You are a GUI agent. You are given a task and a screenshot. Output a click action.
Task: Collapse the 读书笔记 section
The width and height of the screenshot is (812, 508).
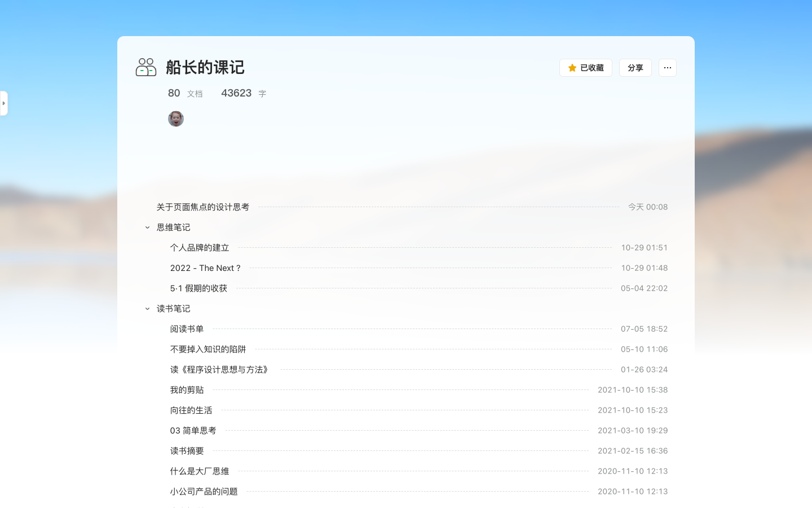tap(147, 309)
